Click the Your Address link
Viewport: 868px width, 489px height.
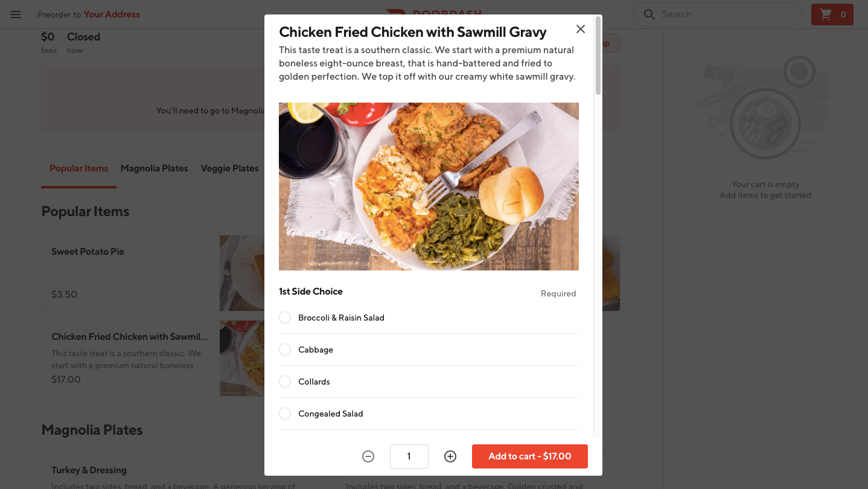point(112,14)
